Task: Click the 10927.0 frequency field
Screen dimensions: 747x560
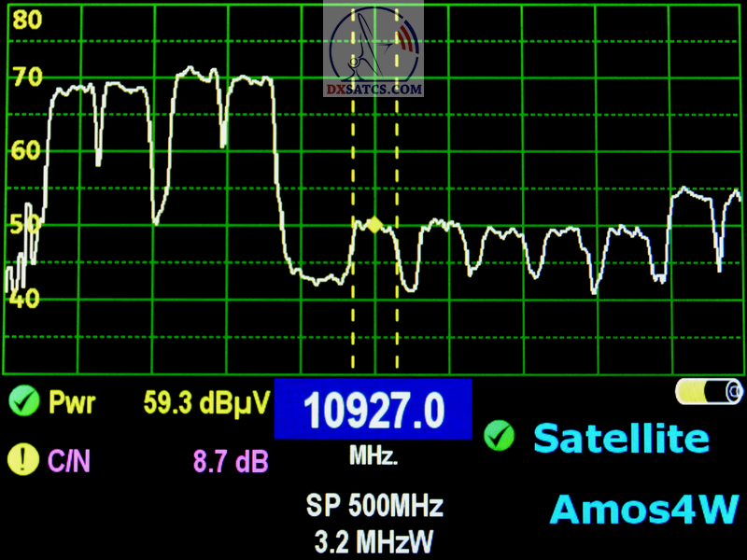Action: click(x=373, y=410)
